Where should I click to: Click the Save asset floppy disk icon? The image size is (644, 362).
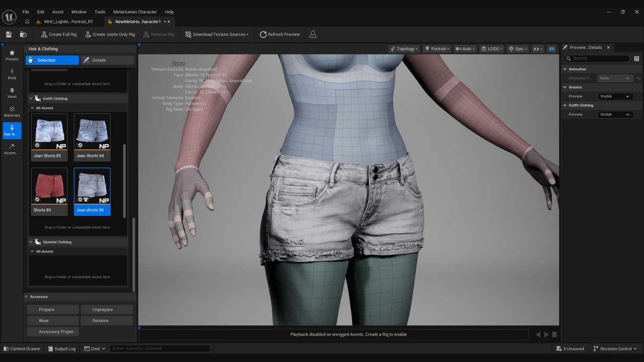coord(9,34)
